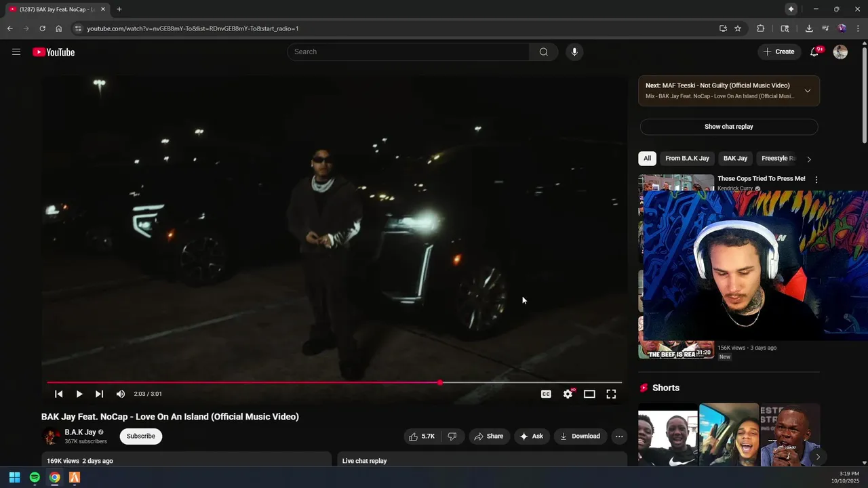The width and height of the screenshot is (868, 488).
Task: Subscribe to B.A.K Jay channel
Action: [x=141, y=436]
